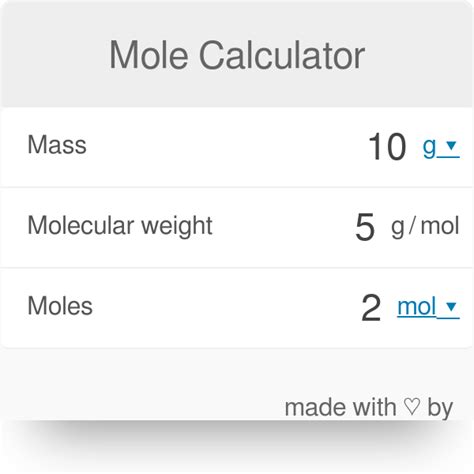Click the Moles label

click(x=60, y=306)
